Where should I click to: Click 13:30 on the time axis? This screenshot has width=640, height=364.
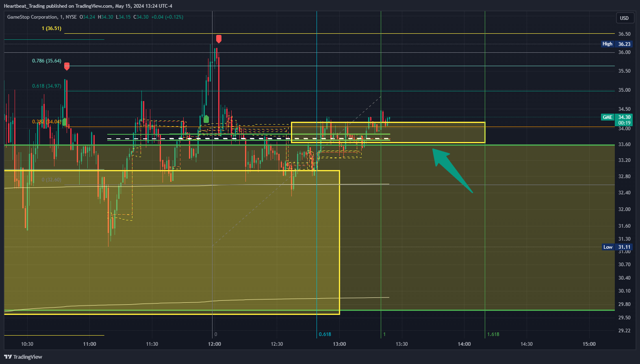tap(402, 344)
